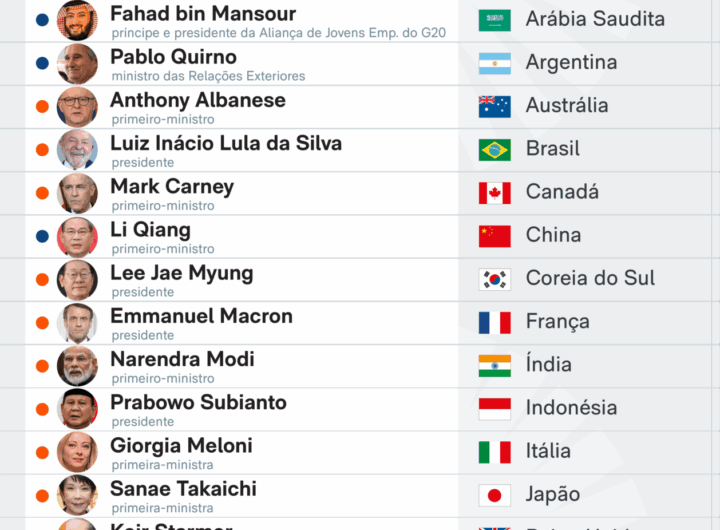720x530 pixels.
Task: Click the name Luiz Inácio Lula da Silva
Action: (226, 143)
